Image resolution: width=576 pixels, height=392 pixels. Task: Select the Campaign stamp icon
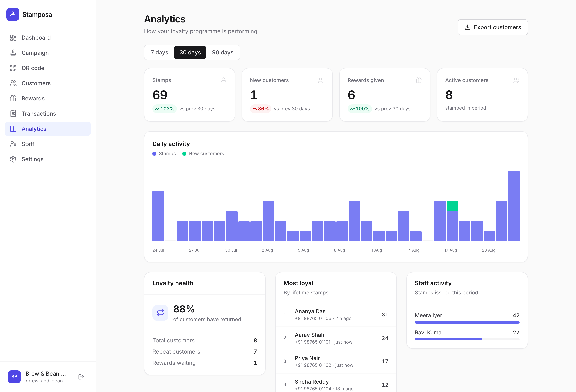coord(13,53)
